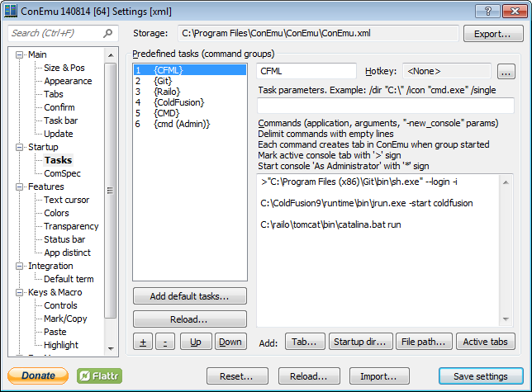
Task: Collapse the Keys & Macro node
Action: pos(20,292)
